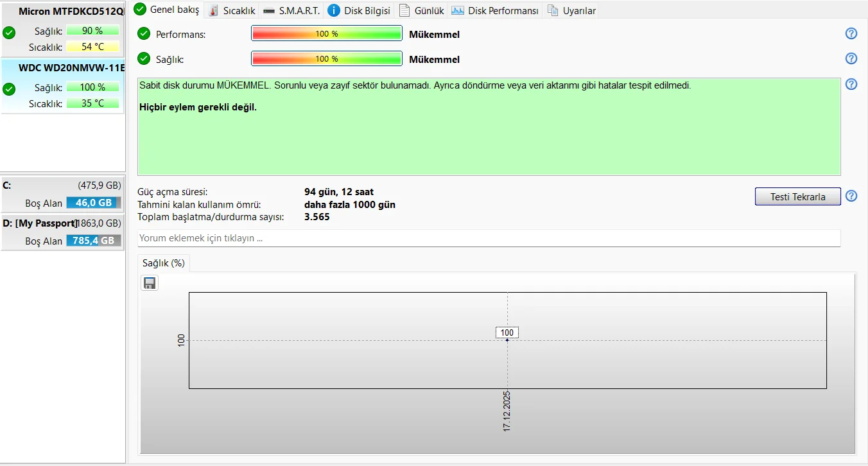Click the Güç açma süresi label
The width and height of the screenshot is (868, 466).
173,192
